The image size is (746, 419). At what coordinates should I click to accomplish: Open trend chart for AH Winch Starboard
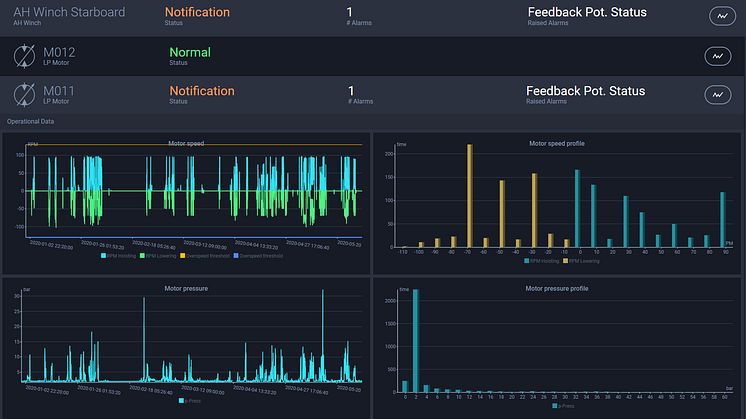click(x=722, y=16)
